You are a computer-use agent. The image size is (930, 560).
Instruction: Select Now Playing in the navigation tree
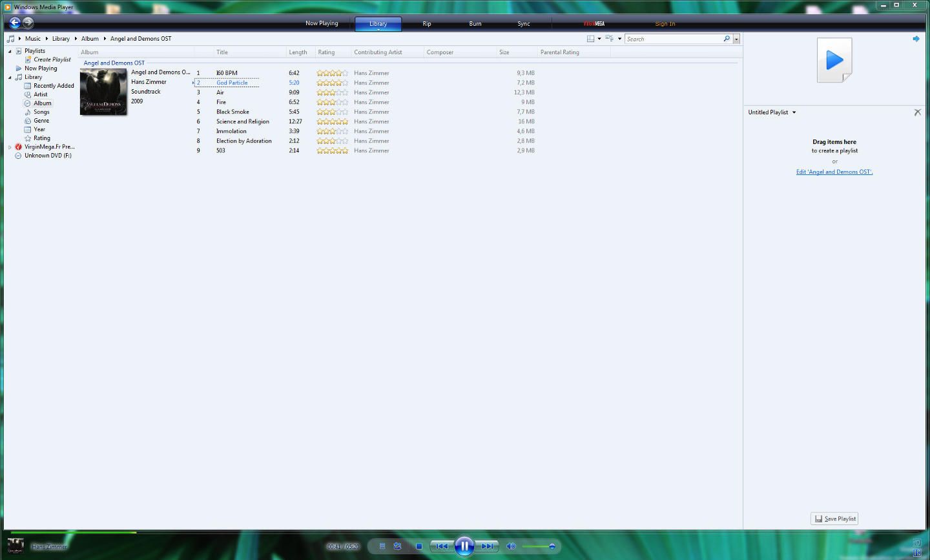coord(41,68)
